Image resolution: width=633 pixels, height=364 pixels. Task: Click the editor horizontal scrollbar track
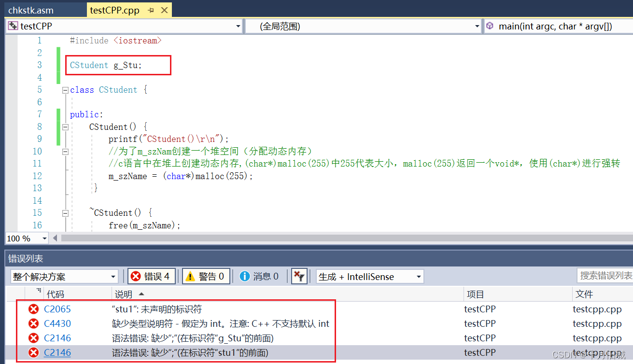click(x=347, y=238)
